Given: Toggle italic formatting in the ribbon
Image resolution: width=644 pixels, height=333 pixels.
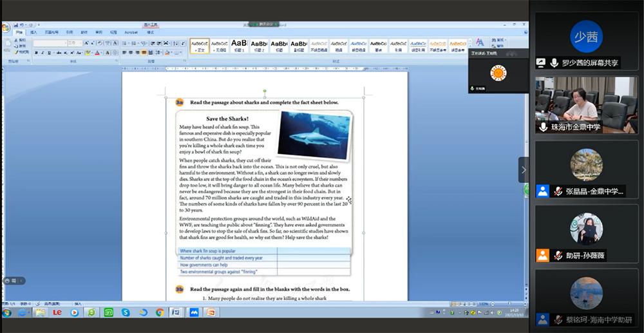Looking at the screenshot, I should click(x=43, y=53).
